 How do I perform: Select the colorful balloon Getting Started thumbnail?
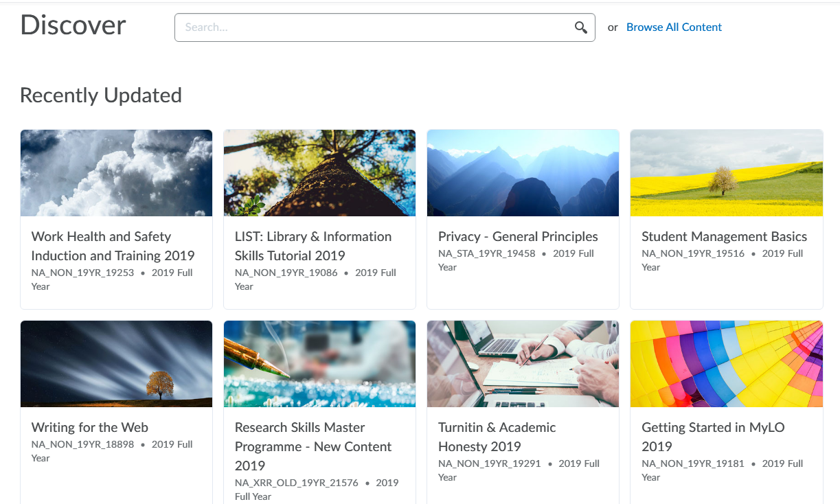tap(726, 364)
